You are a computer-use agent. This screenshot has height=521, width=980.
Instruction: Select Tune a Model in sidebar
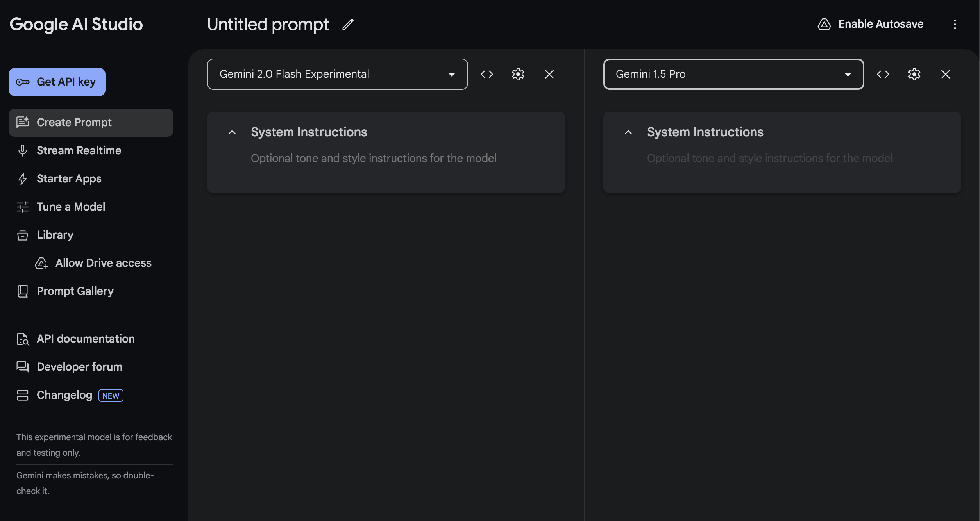click(71, 207)
